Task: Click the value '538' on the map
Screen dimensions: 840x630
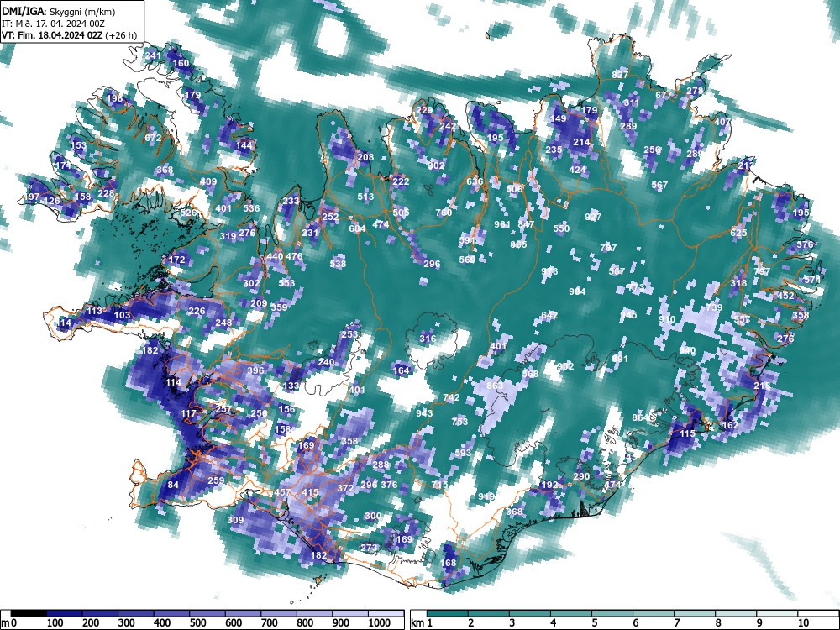Action: click(x=338, y=264)
